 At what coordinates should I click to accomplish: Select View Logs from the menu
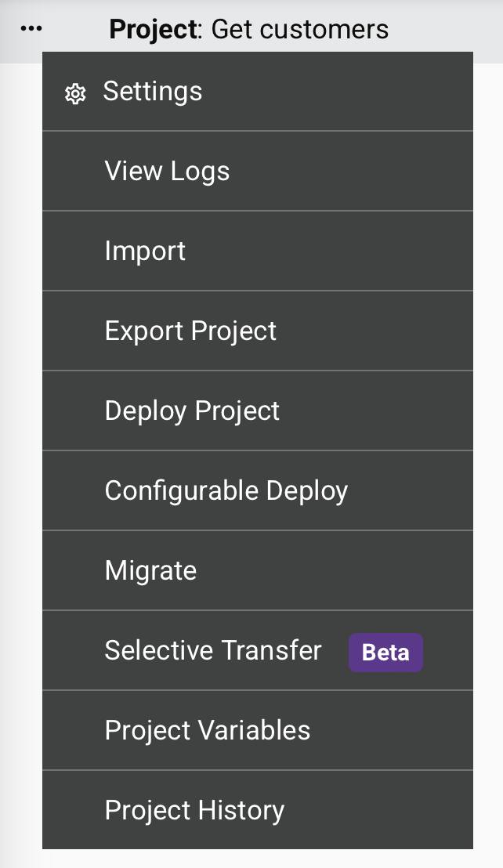(167, 172)
